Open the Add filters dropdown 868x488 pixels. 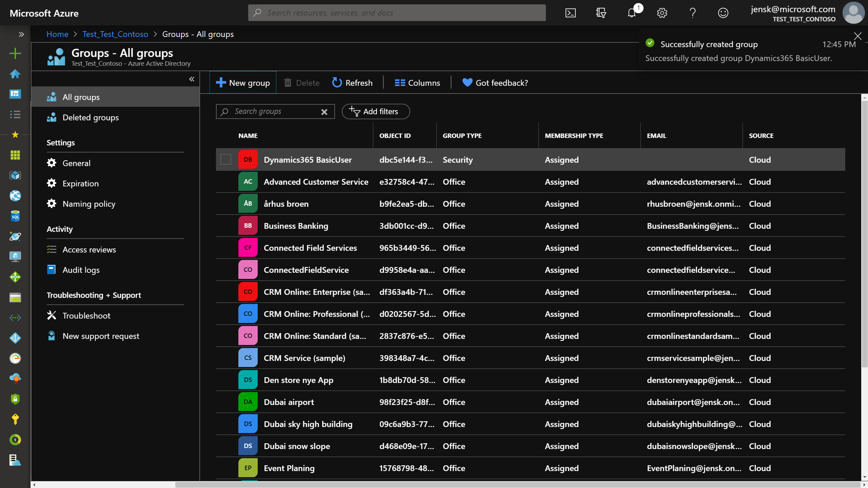click(x=376, y=111)
